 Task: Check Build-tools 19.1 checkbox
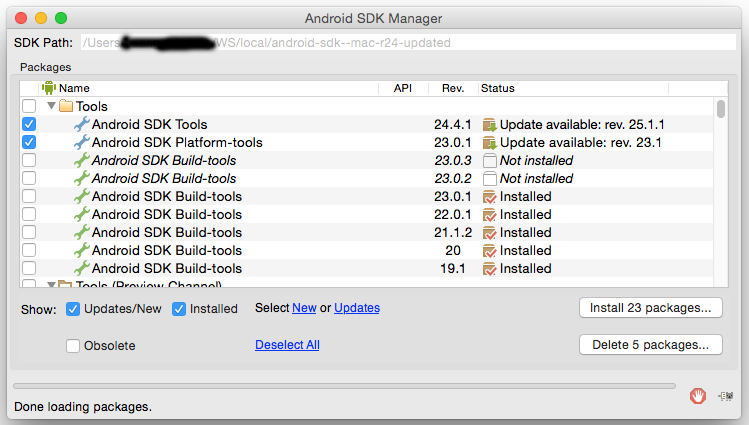coord(29,268)
